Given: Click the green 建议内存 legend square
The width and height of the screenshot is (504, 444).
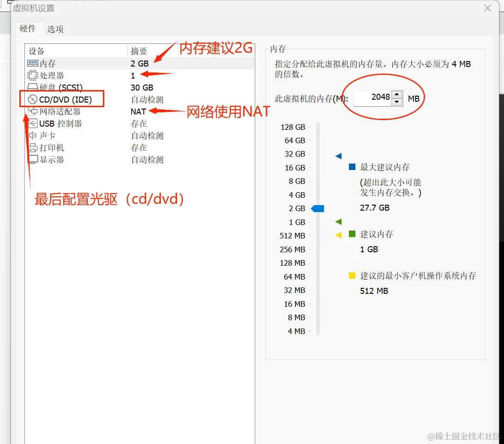Looking at the screenshot, I should tap(352, 234).
